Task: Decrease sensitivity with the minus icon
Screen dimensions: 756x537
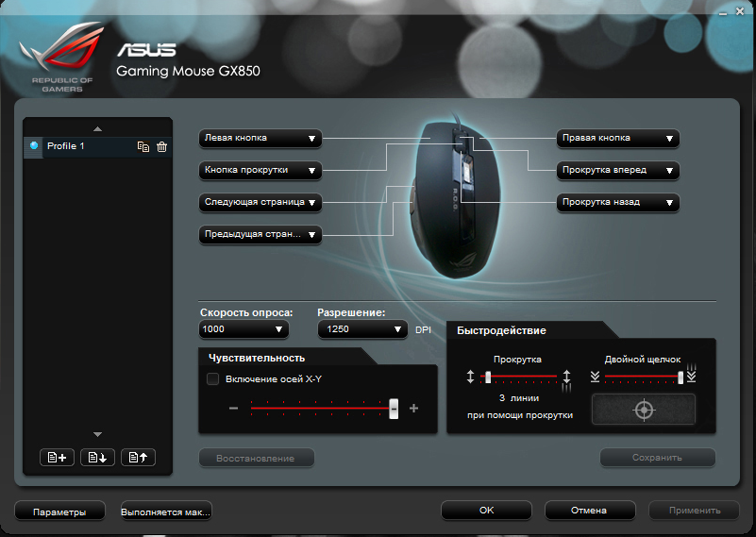Action: coord(233,409)
